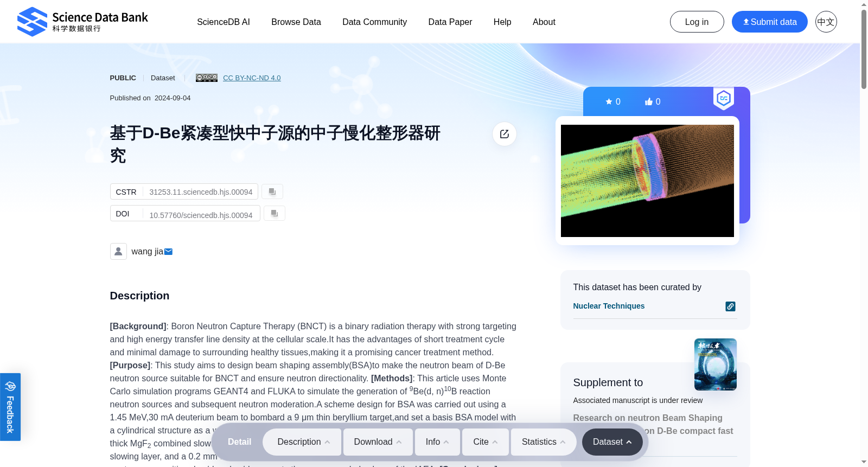Screen dimensions: 868x467
Task: Expand the Statistics section in the floating bar
Action: coord(544,442)
